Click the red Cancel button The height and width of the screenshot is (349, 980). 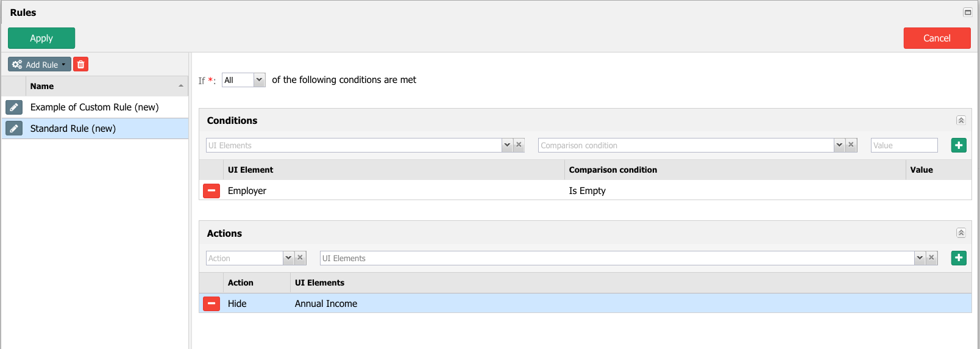(x=937, y=38)
